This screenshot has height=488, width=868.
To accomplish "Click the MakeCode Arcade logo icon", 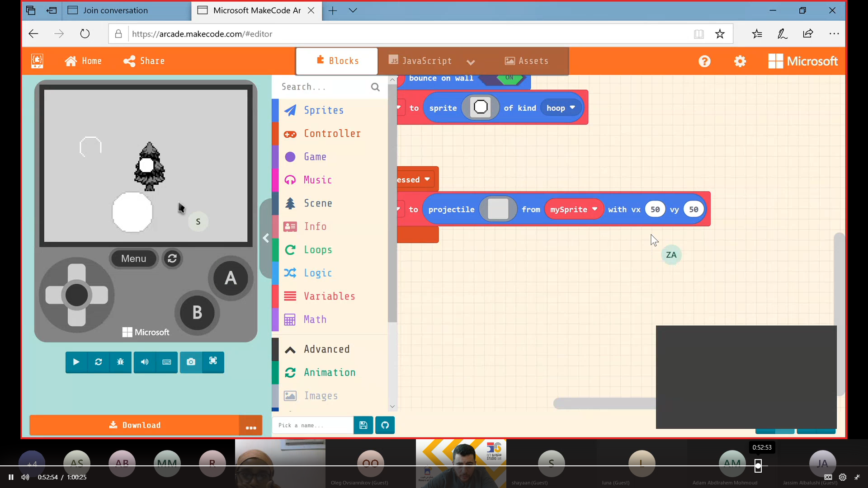I will (x=37, y=61).
